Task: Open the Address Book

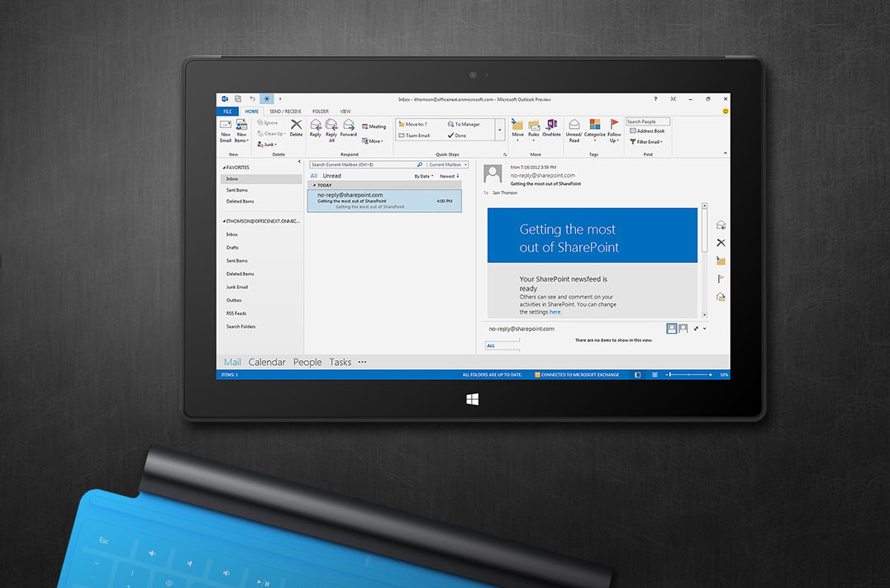Action: 647,131
